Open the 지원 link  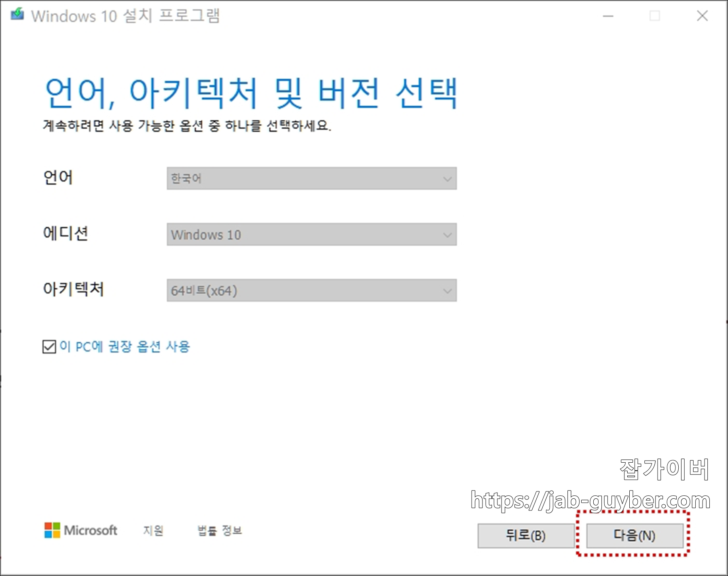(153, 530)
